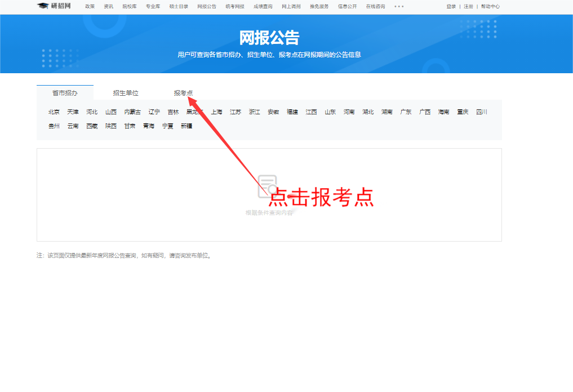
Task: Switch to the 省市招办 tab
Action: tap(65, 93)
